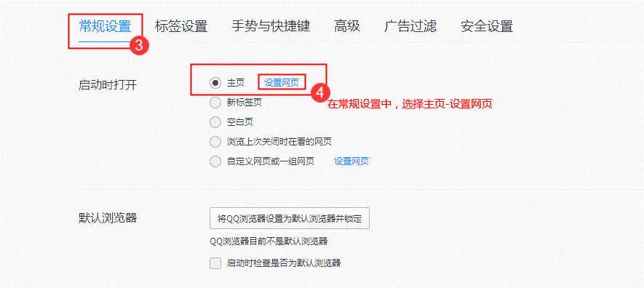Select the 主页 radio button
Image resolution: width=644 pixels, height=288 pixels.
(215, 83)
